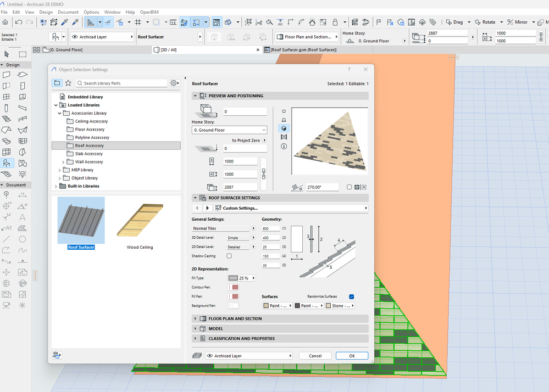
Task: Expand the Model panel
Action: tap(196, 329)
